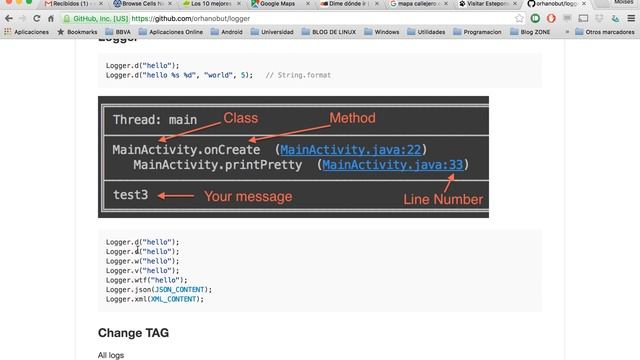Go back to the previous page
Image resolution: width=640 pixels, height=360 pixels.
(x=9, y=18)
